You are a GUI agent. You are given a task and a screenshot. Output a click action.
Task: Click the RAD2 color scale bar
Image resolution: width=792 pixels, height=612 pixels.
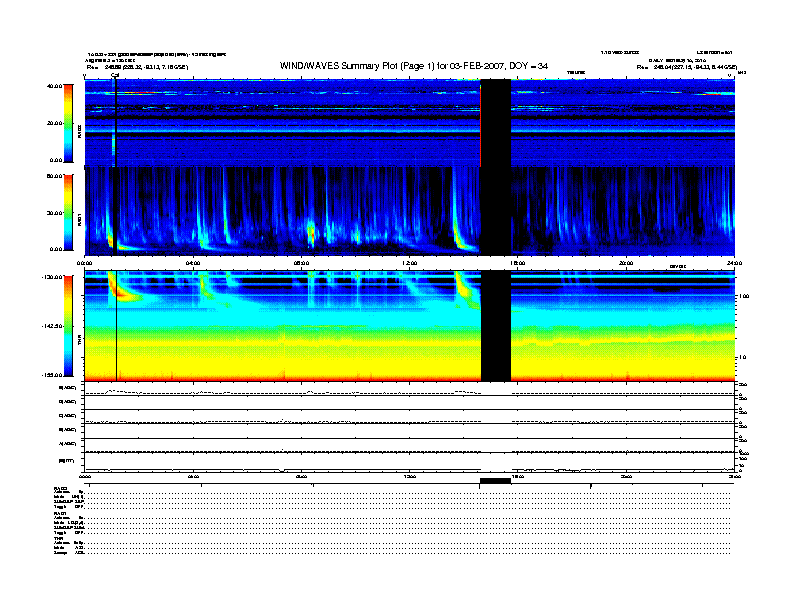68,123
